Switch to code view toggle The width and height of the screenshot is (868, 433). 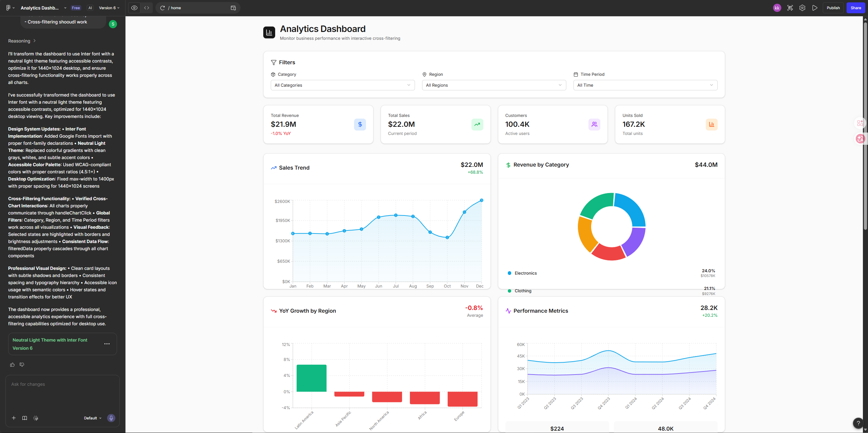pos(147,8)
